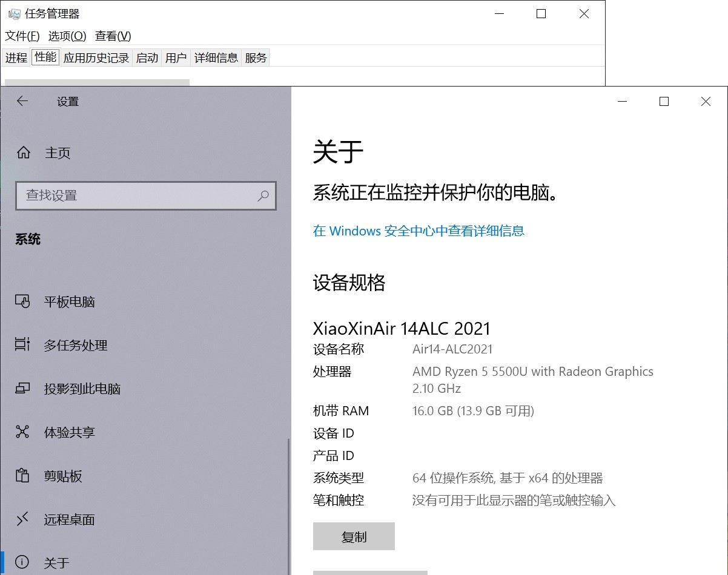Click the 设备 ID label
The image size is (728, 575).
click(333, 433)
